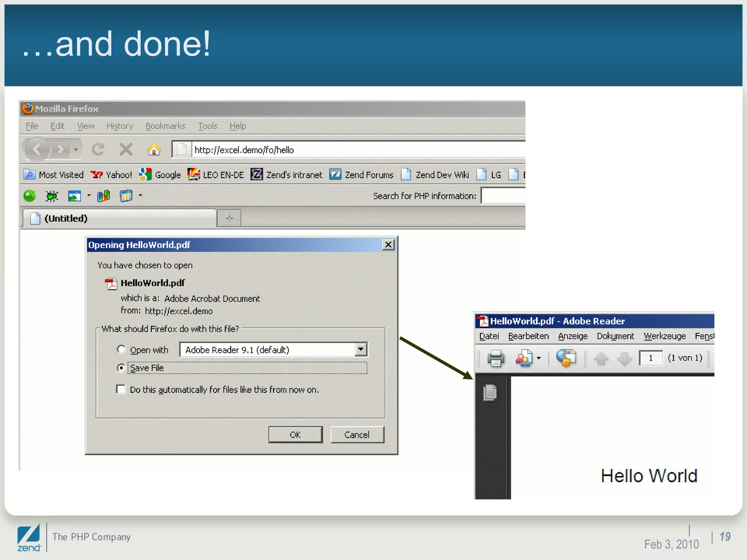Image resolution: width=747 pixels, height=560 pixels.
Task: Open the Firefox Edit menu
Action: click(x=57, y=126)
